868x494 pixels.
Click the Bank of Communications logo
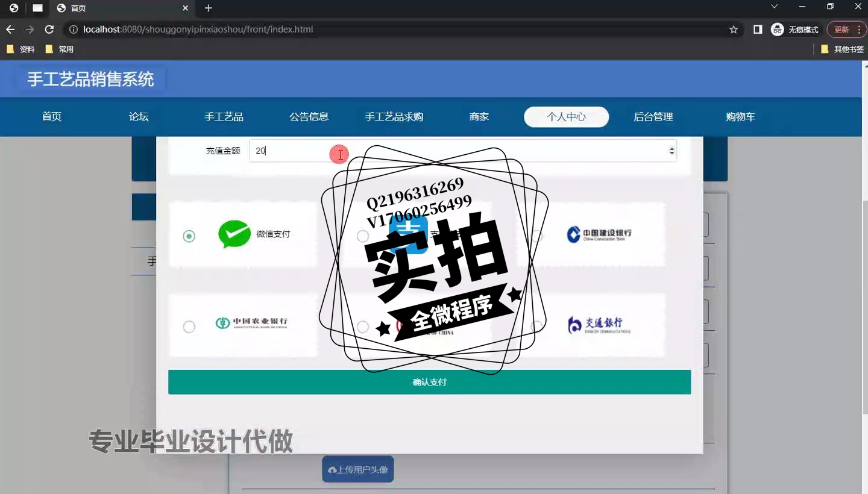[x=599, y=325]
